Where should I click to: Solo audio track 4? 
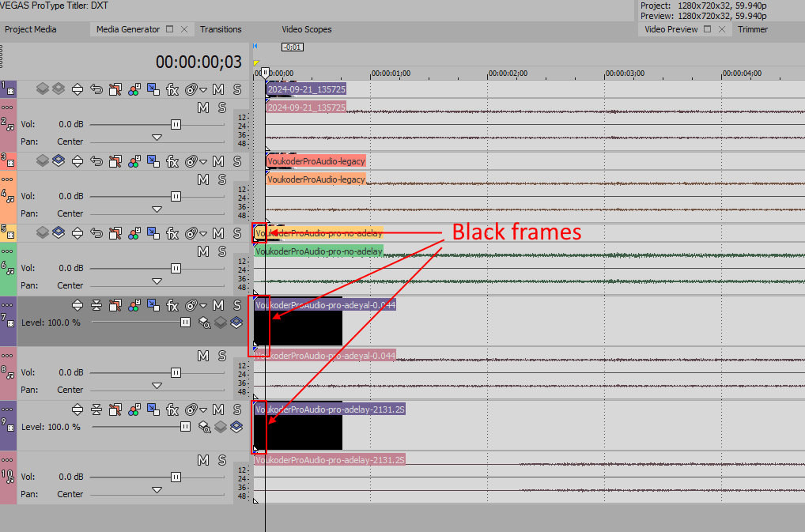(x=222, y=179)
